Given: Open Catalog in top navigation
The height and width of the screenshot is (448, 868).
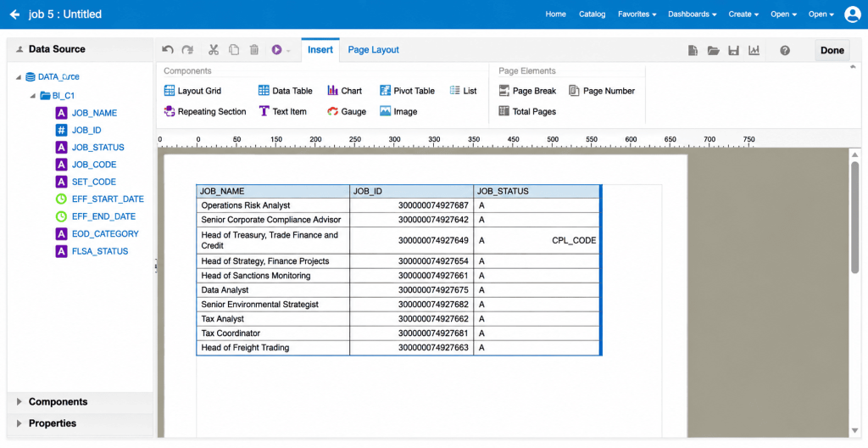Looking at the screenshot, I should pyautogui.click(x=593, y=14).
